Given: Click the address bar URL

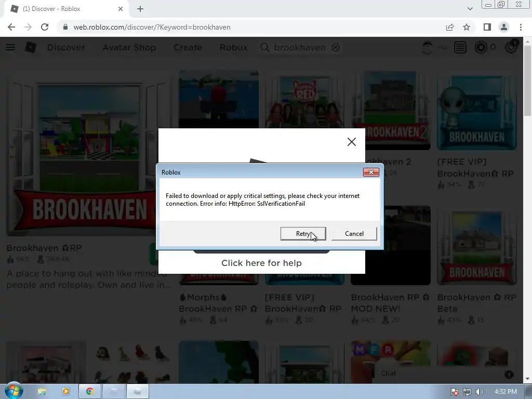Looking at the screenshot, I should pyautogui.click(x=152, y=27).
